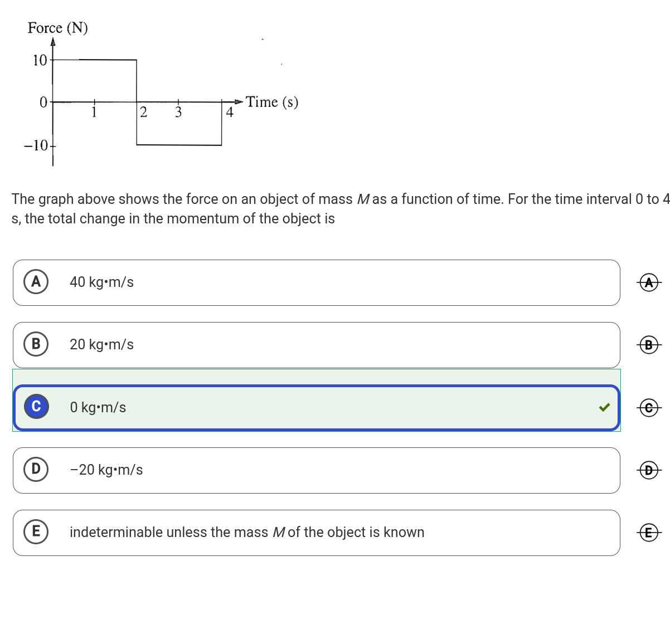Click the 40 kg•m/s answer text
The image size is (670, 644).
click(x=101, y=282)
